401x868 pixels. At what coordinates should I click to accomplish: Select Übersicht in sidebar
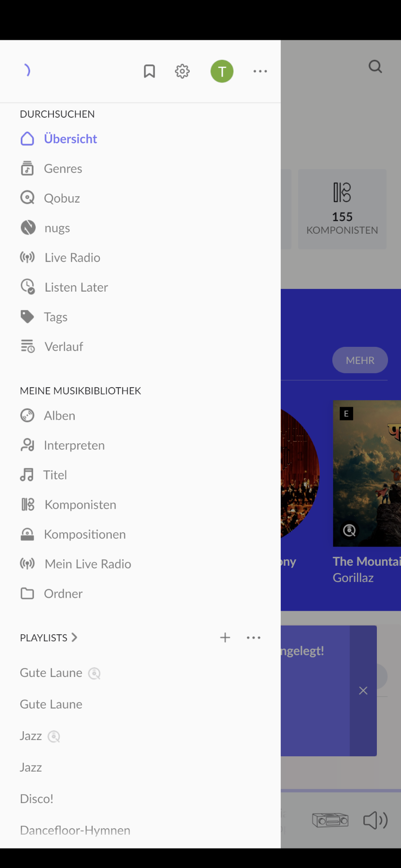70,139
